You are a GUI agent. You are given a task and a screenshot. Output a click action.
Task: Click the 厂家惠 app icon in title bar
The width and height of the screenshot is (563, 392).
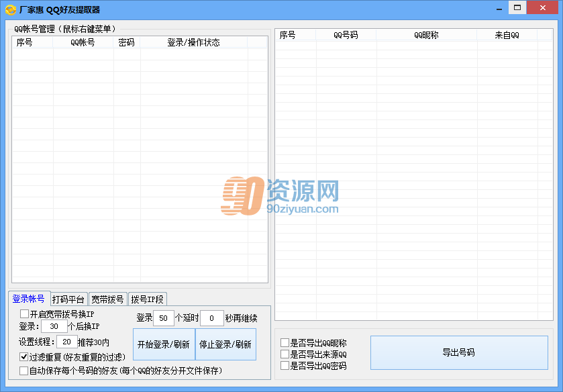(x=11, y=9)
